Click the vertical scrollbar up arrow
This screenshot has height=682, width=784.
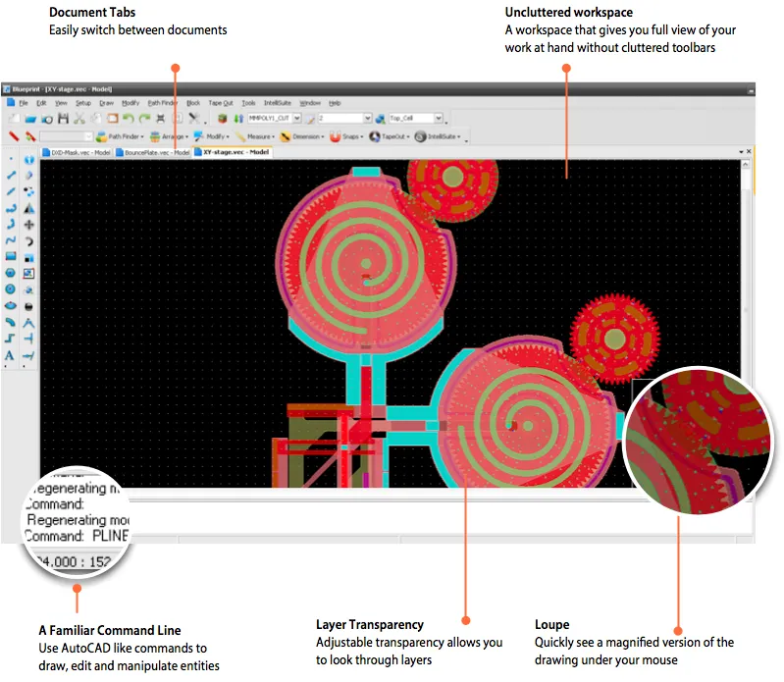click(746, 164)
